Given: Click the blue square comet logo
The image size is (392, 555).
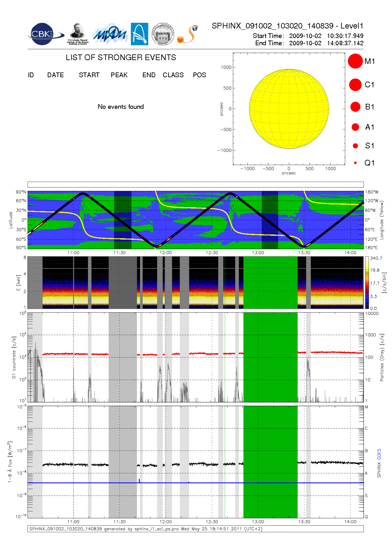Looking at the screenshot, I should click(x=139, y=34).
